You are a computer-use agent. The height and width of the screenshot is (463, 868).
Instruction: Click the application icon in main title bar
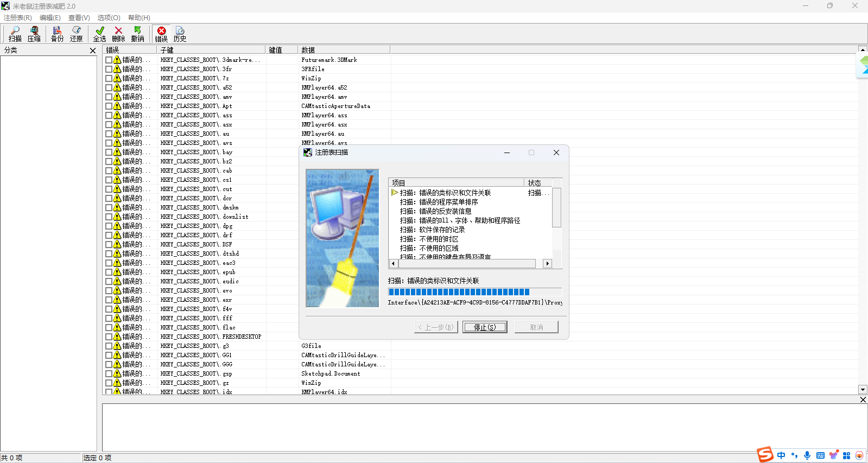[x=5, y=6]
